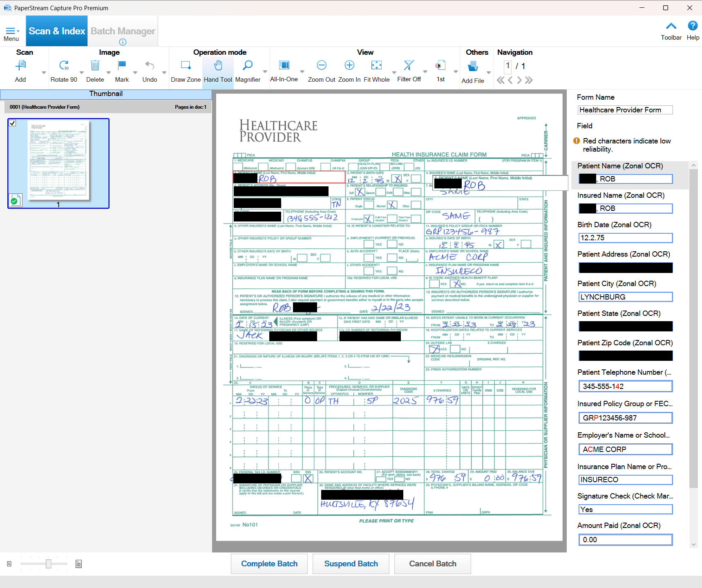Screen dimensions: 702x588
Task: Click the Filter Off icon
Action: (409, 65)
